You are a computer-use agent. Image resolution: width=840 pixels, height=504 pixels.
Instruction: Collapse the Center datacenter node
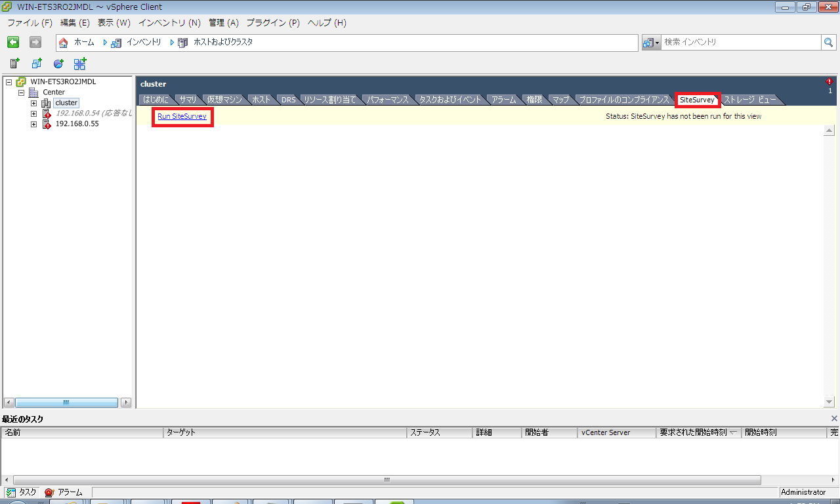click(21, 93)
